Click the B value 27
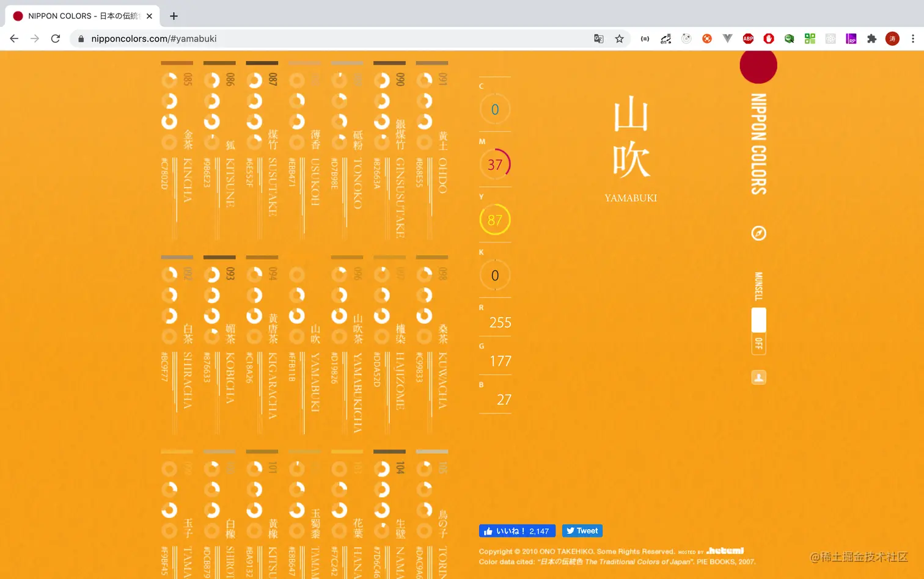 point(504,399)
